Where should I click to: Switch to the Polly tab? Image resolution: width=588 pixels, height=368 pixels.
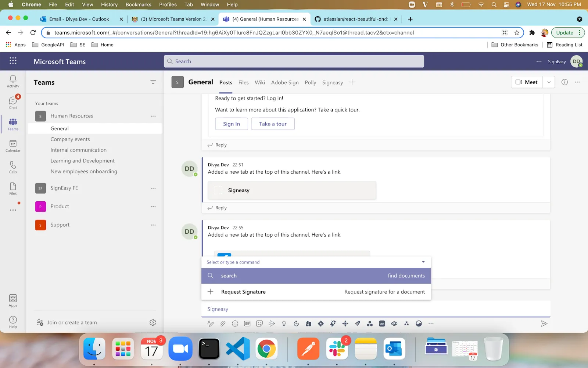coord(310,82)
